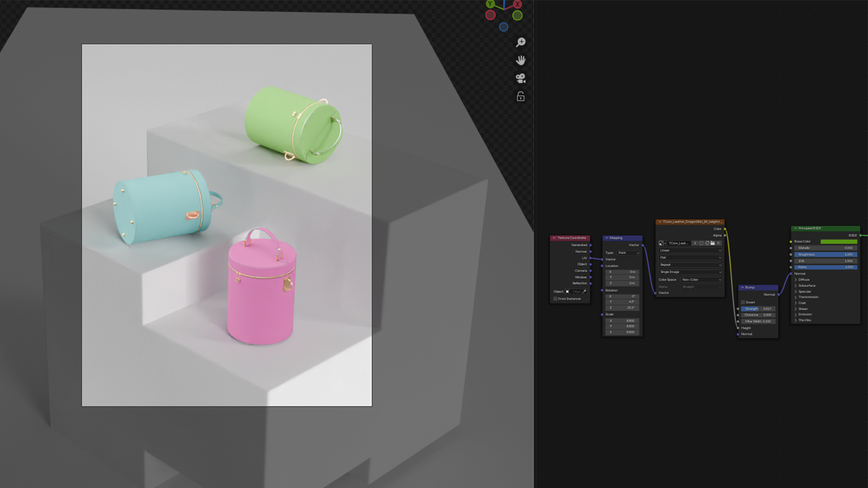Toggle the camera view icon
868x488 pixels.
520,78
